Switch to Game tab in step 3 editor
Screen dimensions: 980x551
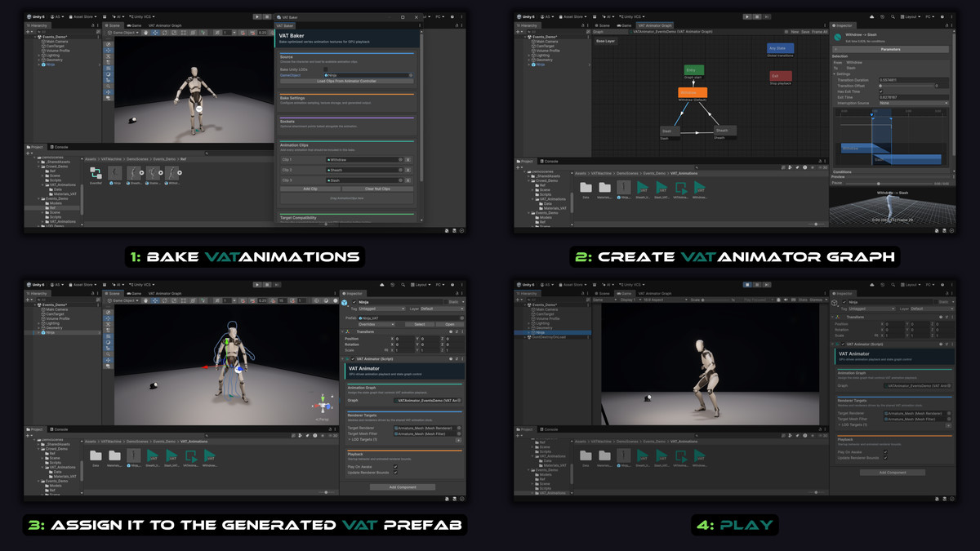[134, 293]
